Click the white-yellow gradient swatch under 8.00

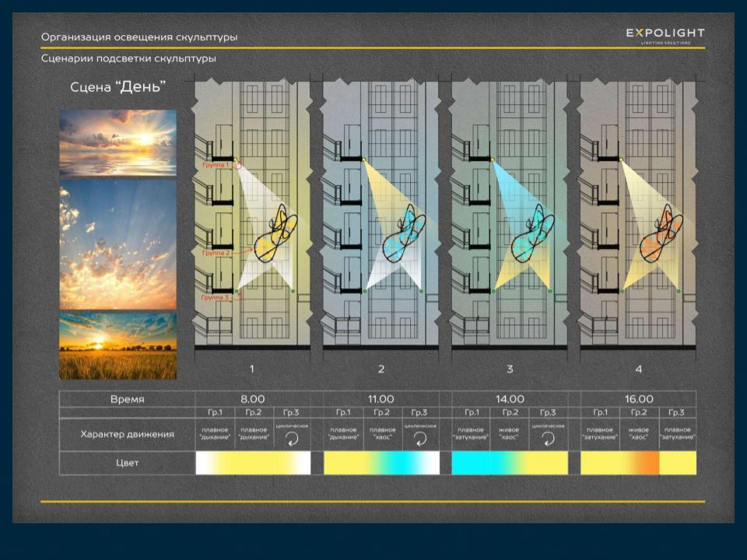tap(252, 463)
